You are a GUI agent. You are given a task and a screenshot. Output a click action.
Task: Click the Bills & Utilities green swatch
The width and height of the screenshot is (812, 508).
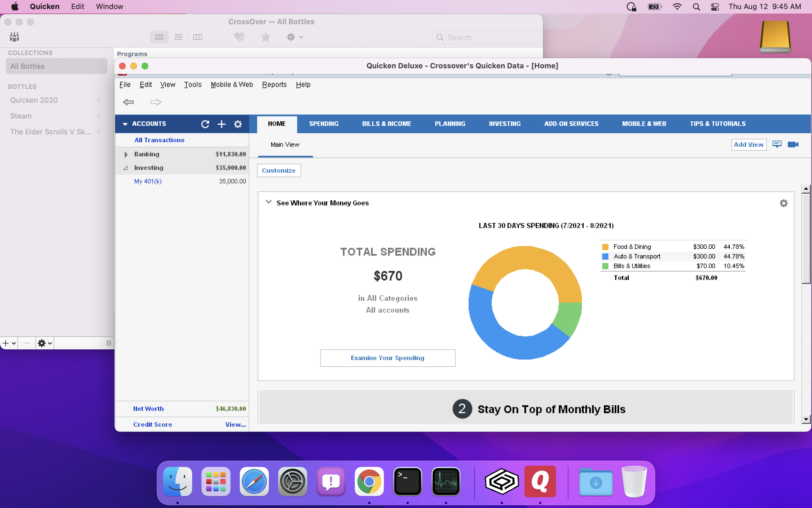pyautogui.click(x=605, y=266)
